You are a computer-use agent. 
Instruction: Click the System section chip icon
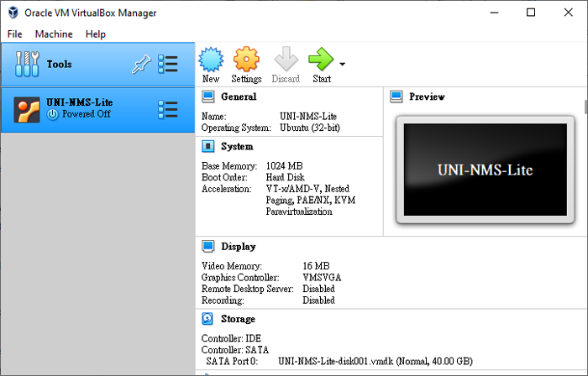click(x=207, y=146)
